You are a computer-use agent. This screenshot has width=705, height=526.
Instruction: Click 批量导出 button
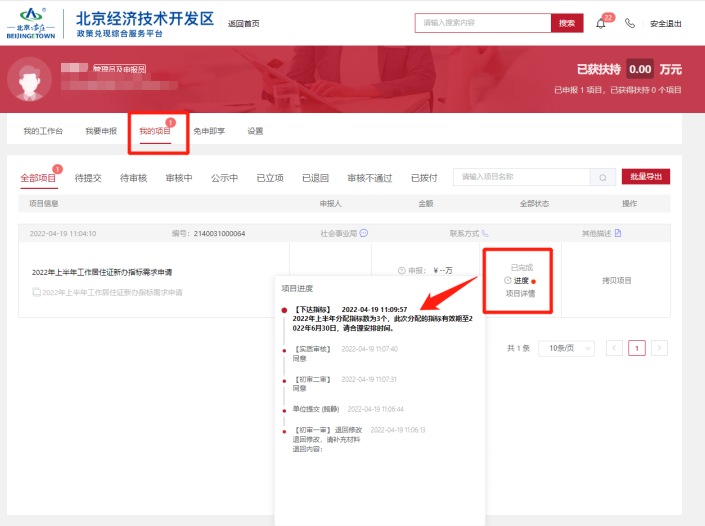point(646,177)
